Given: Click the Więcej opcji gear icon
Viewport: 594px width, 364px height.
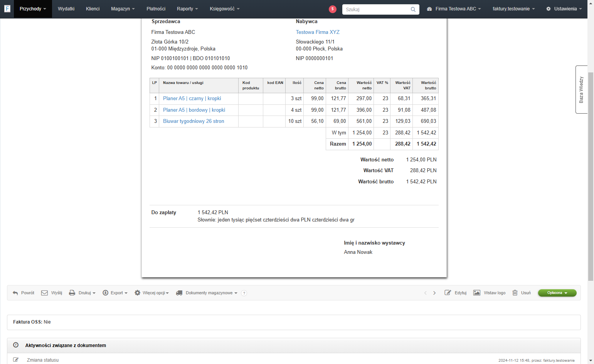Looking at the screenshot, I should 137,293.
